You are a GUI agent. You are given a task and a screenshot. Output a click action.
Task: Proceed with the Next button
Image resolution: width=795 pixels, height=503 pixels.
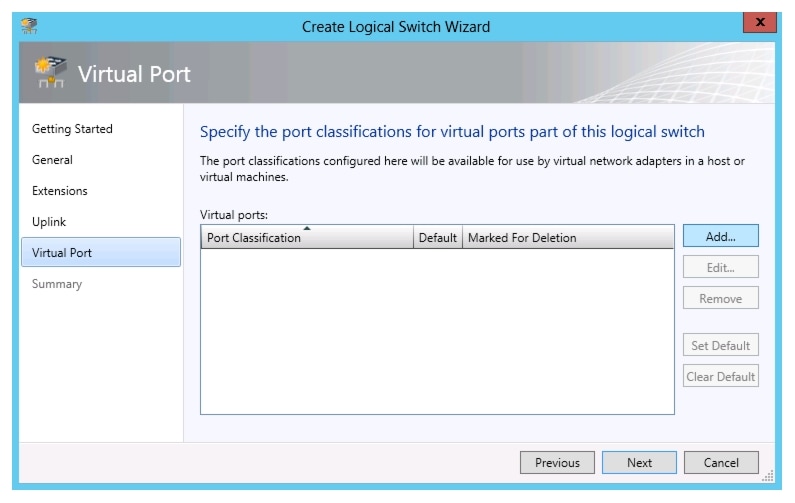[639, 462]
